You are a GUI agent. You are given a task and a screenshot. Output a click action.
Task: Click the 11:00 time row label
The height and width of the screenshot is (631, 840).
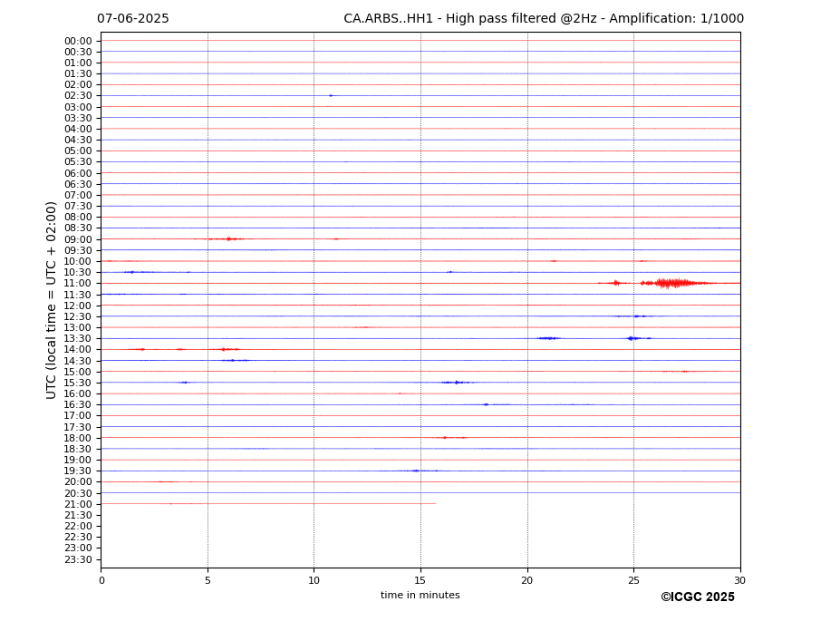pos(78,283)
